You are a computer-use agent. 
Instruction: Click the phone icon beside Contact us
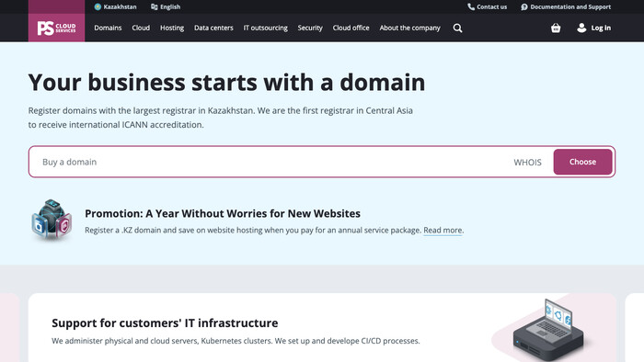click(x=471, y=6)
